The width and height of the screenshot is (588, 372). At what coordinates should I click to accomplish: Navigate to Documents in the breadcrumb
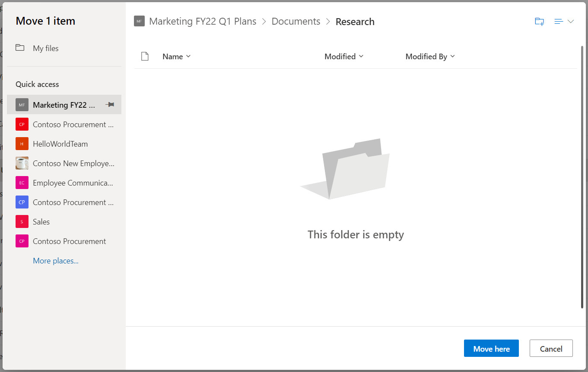pyautogui.click(x=296, y=22)
